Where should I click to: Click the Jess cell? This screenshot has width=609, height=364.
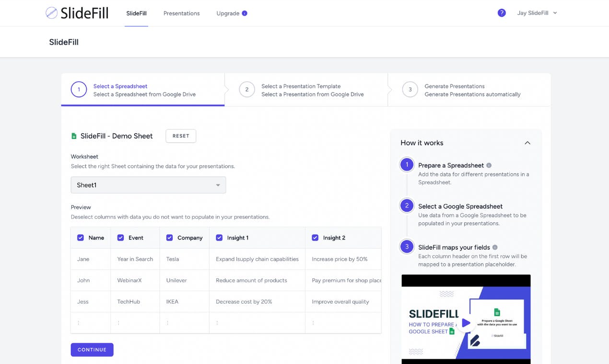[x=91, y=302]
